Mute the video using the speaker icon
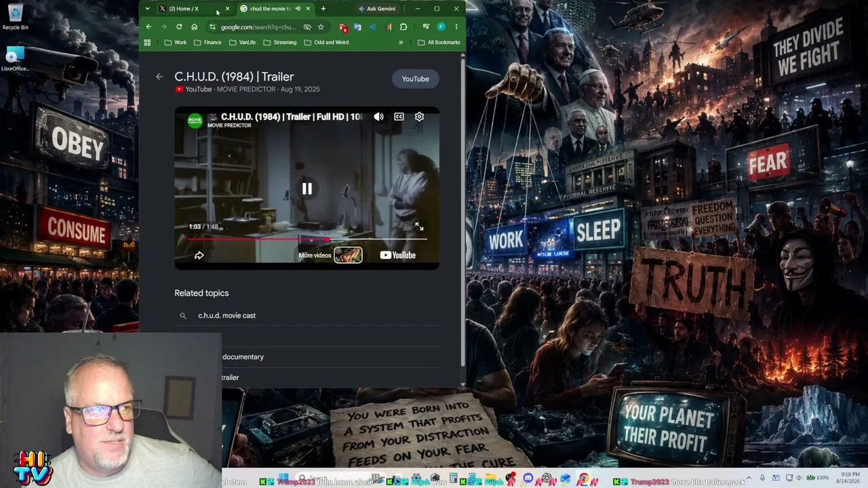 (378, 117)
